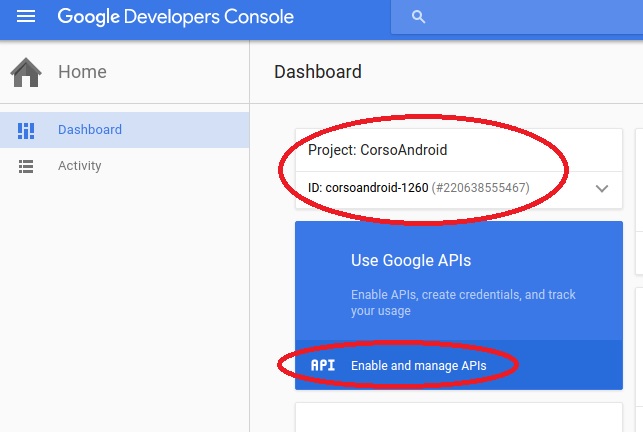Click the Enable APIs, create credentials description
The image size is (643, 432).
pos(463,302)
